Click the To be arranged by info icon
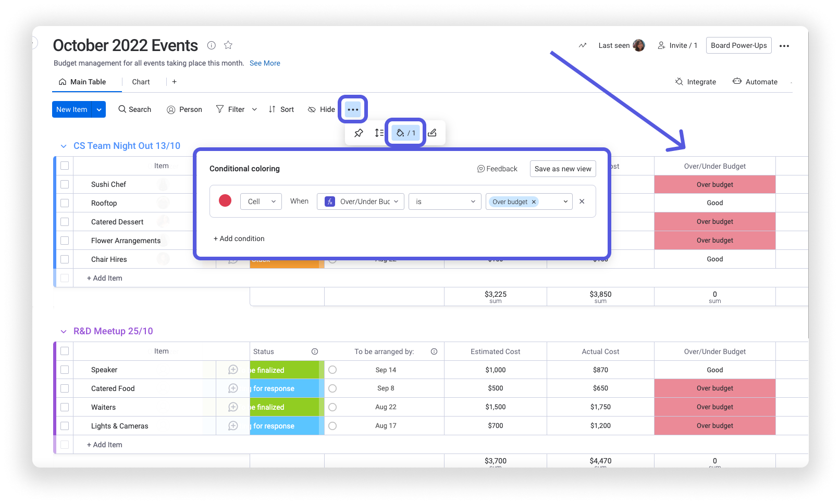This screenshot has height=504, width=839. coord(434,351)
